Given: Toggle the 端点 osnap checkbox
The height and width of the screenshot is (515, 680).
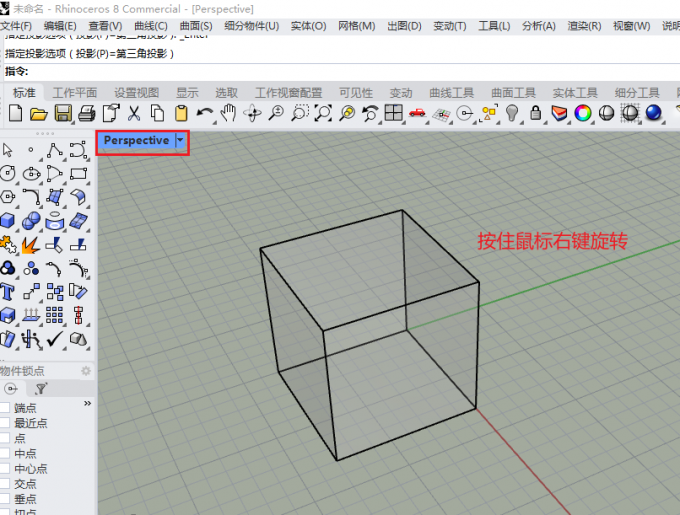Looking at the screenshot, I should 5,407.
